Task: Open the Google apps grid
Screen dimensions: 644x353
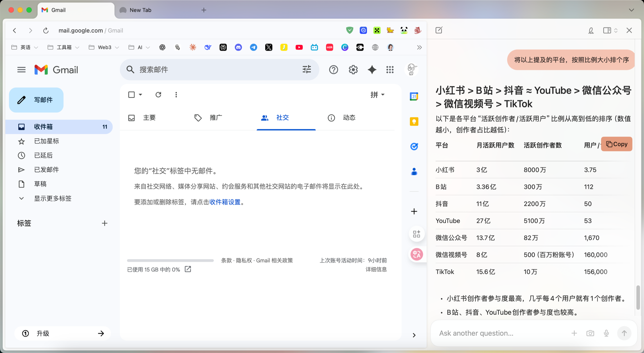Action: [390, 69]
